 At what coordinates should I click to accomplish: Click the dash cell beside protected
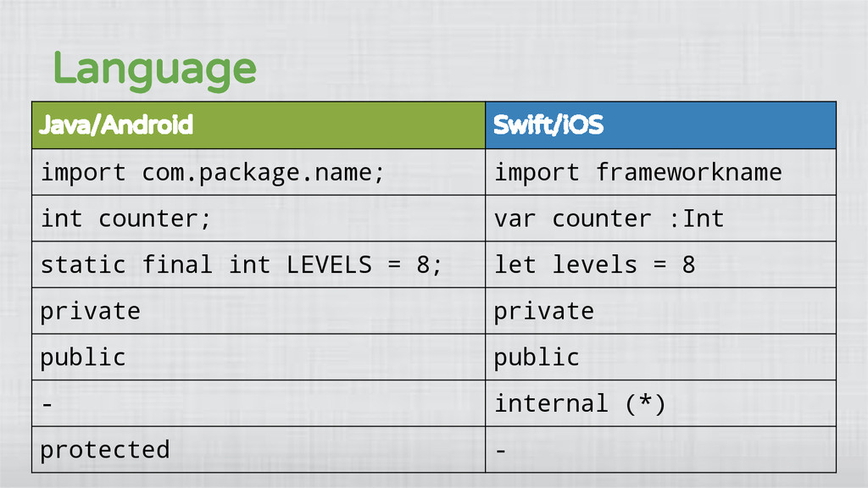[x=660, y=449]
